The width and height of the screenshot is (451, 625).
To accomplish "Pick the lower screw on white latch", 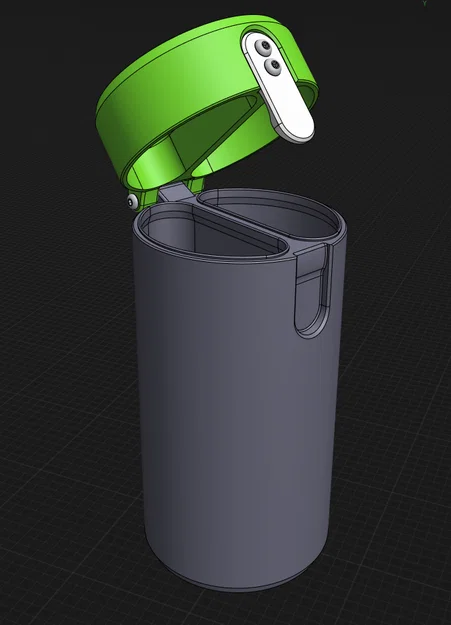I will pos(274,66).
